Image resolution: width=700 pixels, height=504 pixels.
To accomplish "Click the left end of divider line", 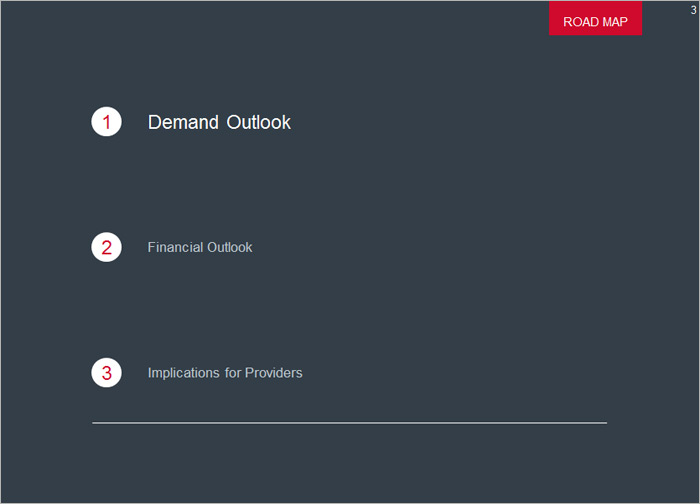I will click(x=95, y=423).
